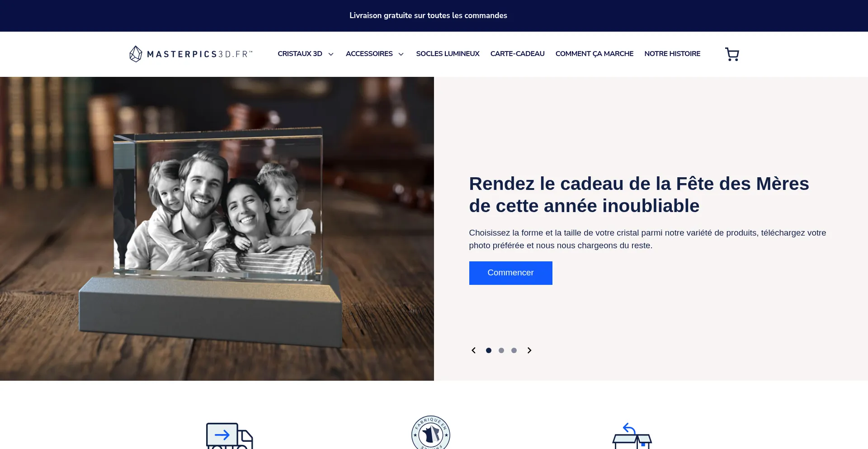The width and height of the screenshot is (868, 449).
Task: Visit the Notre Histoire page
Action: [672, 54]
